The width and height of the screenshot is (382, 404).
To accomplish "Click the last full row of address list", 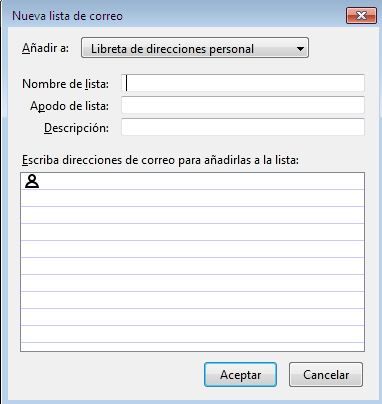I will coord(192,334).
